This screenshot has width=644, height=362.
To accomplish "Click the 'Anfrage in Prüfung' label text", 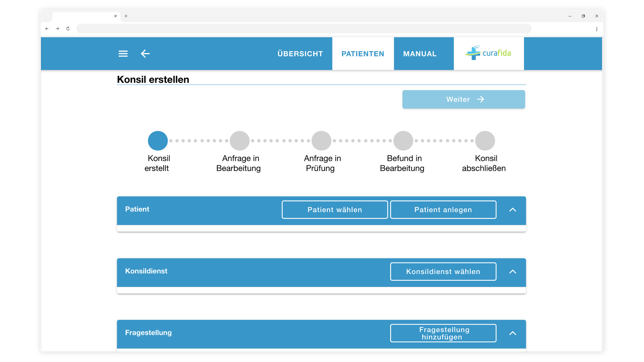I will [322, 163].
